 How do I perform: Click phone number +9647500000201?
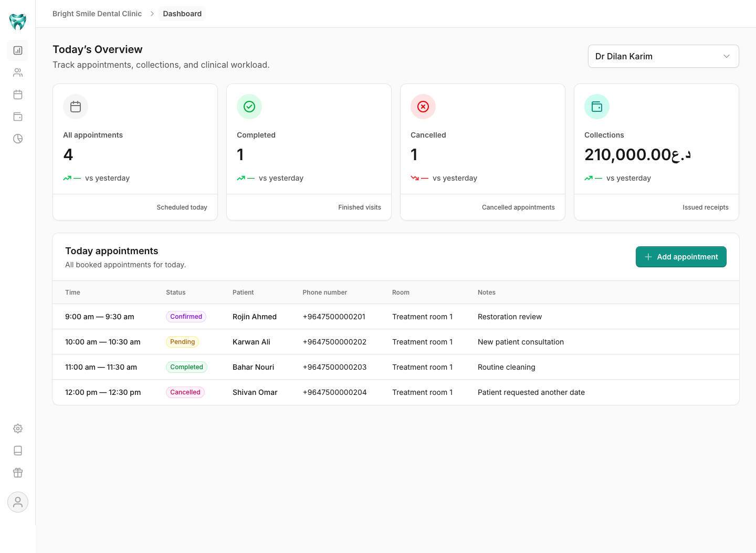(x=334, y=317)
